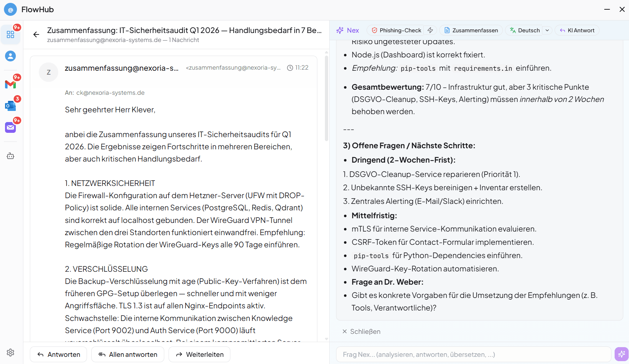Generate a KI Antwort reply
629x364 pixels.
(x=577, y=30)
